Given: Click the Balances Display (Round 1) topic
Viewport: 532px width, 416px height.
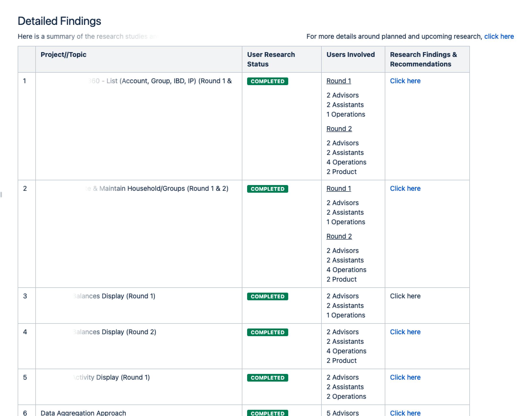Looking at the screenshot, I should (x=114, y=296).
